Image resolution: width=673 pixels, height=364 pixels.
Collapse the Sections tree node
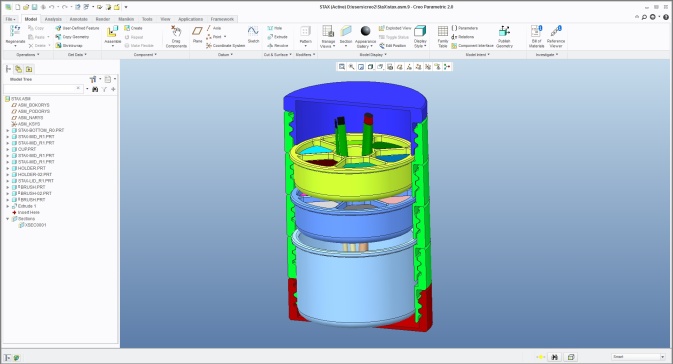[x=8, y=219]
